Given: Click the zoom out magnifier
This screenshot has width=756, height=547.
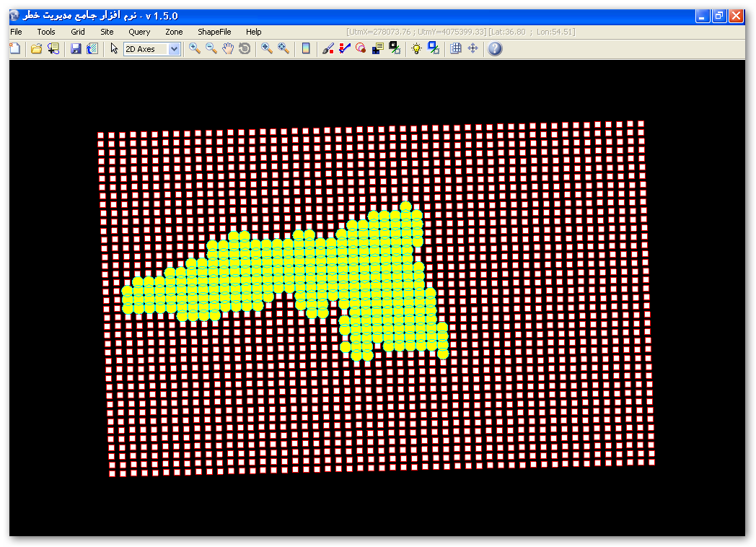Looking at the screenshot, I should click(x=211, y=48).
